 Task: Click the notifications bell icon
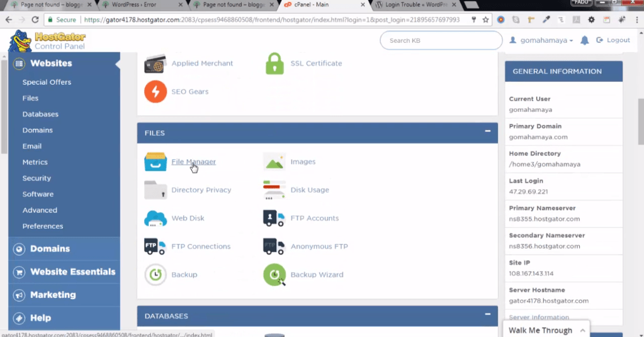(584, 40)
